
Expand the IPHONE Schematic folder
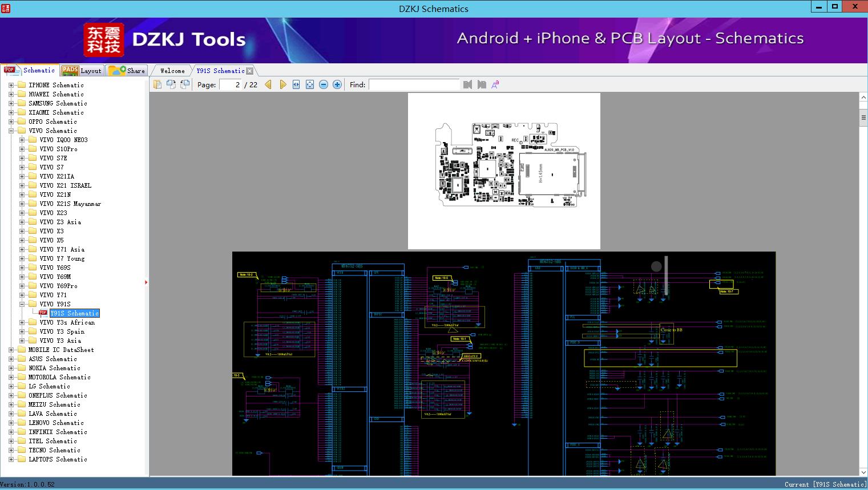11,85
